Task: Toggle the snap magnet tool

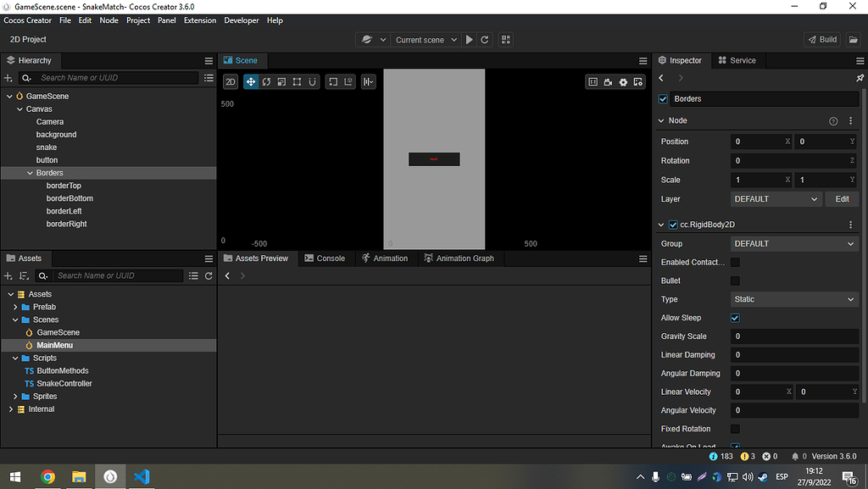Action: (x=312, y=82)
